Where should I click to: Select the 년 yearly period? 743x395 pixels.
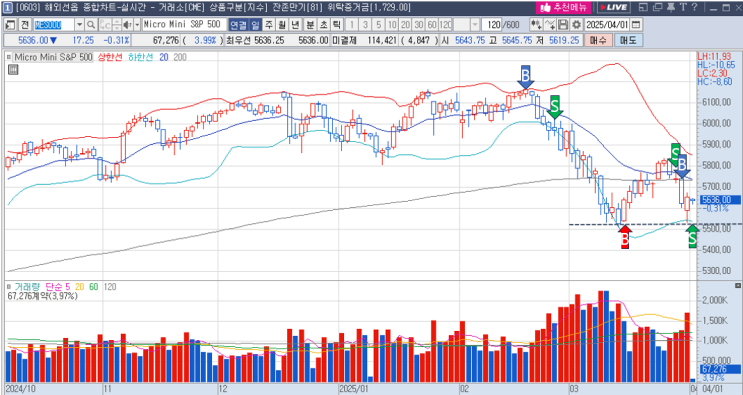(295, 25)
